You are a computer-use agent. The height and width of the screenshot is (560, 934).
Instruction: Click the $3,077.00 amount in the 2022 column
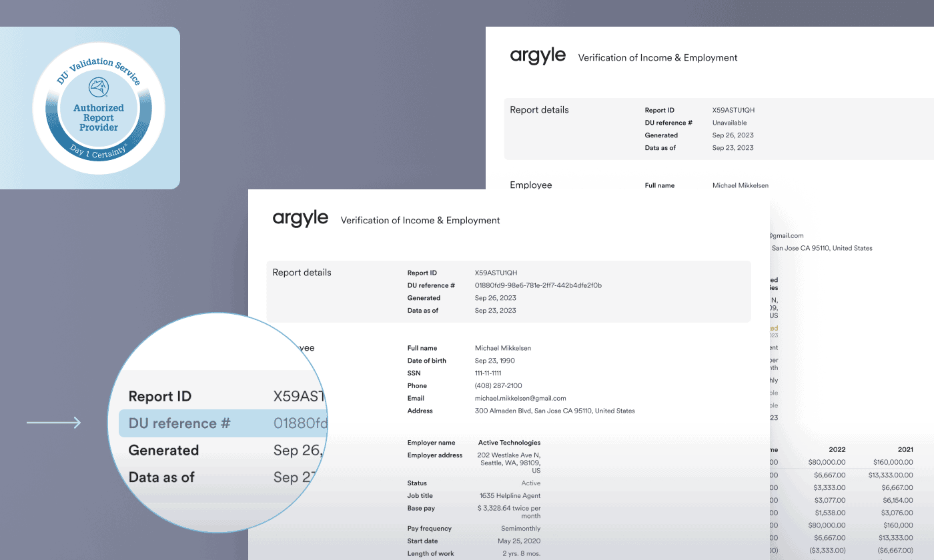(831, 501)
